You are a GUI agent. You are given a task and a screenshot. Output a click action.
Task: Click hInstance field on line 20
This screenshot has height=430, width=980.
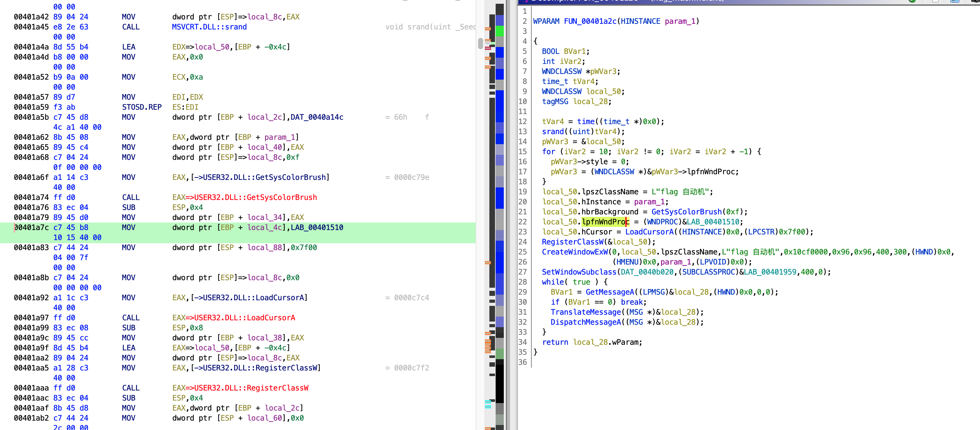click(x=601, y=202)
